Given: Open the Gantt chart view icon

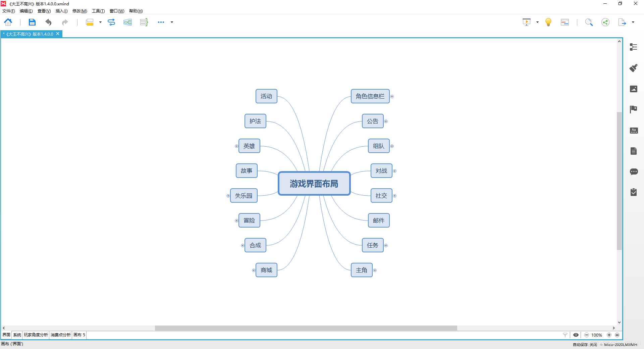Looking at the screenshot, I should coord(565,22).
